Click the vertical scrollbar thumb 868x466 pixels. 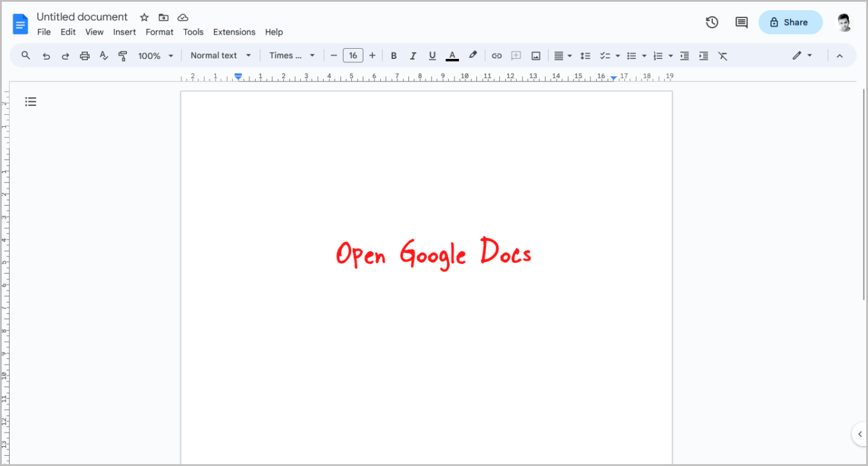[x=864, y=194]
